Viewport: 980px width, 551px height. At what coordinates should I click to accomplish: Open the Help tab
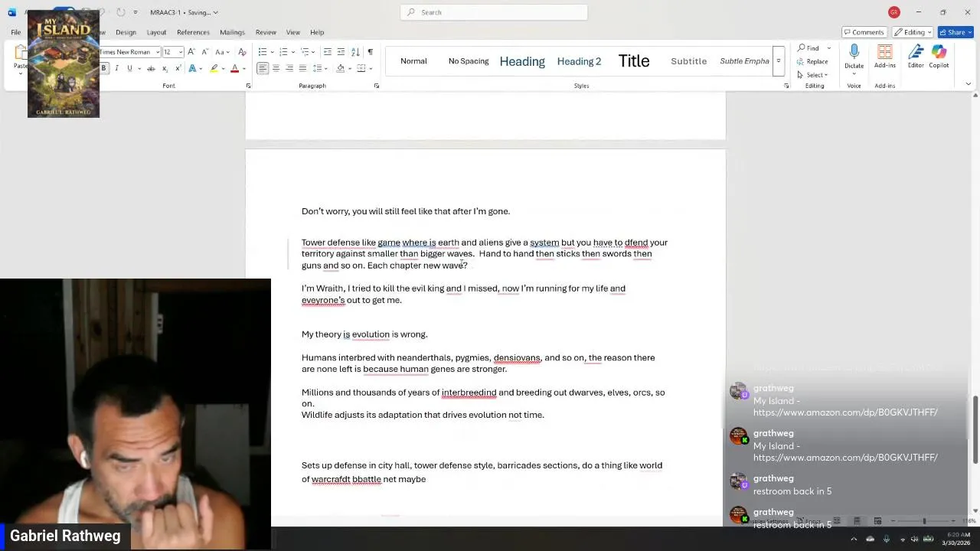pos(317,32)
